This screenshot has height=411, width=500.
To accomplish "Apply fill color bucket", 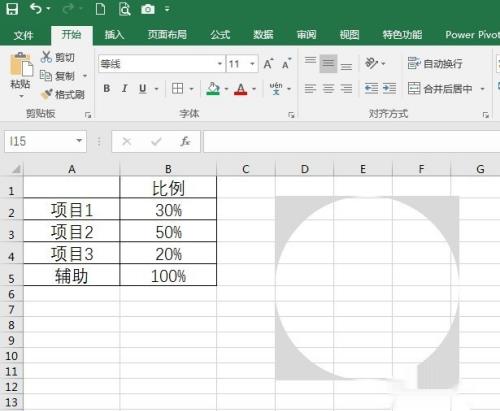I will point(213,89).
